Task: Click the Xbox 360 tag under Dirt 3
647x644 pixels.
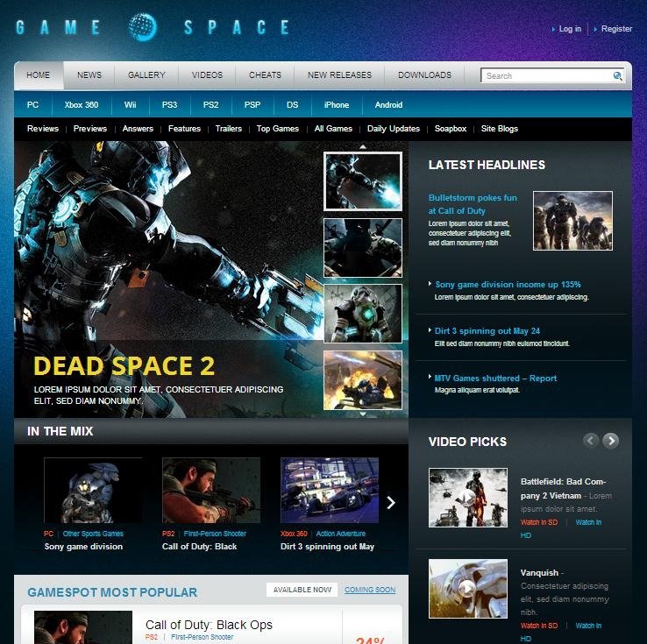Action: [294, 534]
